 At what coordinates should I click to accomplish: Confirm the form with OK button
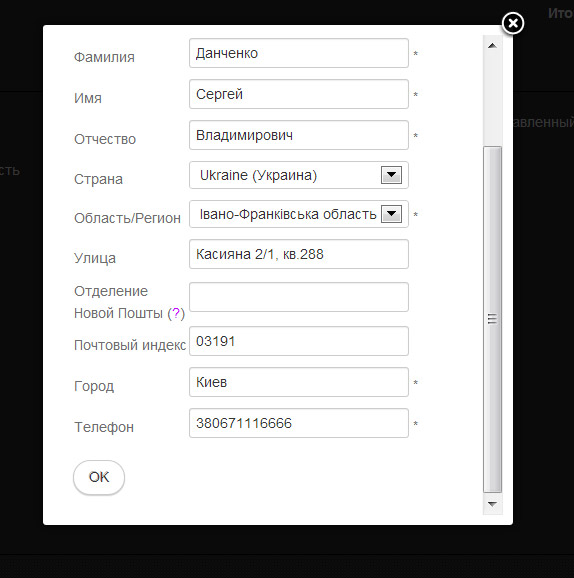tap(99, 477)
